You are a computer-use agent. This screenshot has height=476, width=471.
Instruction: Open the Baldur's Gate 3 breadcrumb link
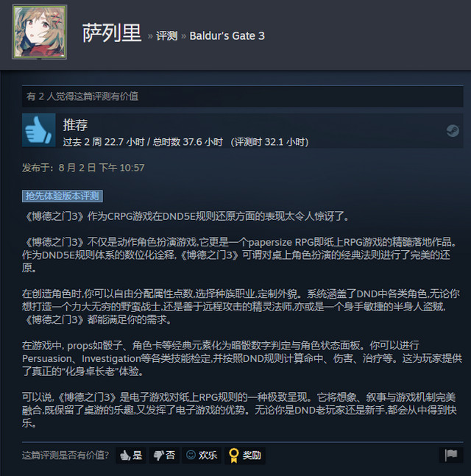coord(227,36)
